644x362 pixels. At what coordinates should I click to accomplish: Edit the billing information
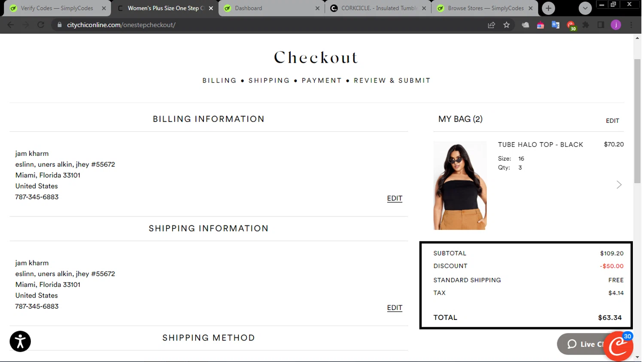395,198
